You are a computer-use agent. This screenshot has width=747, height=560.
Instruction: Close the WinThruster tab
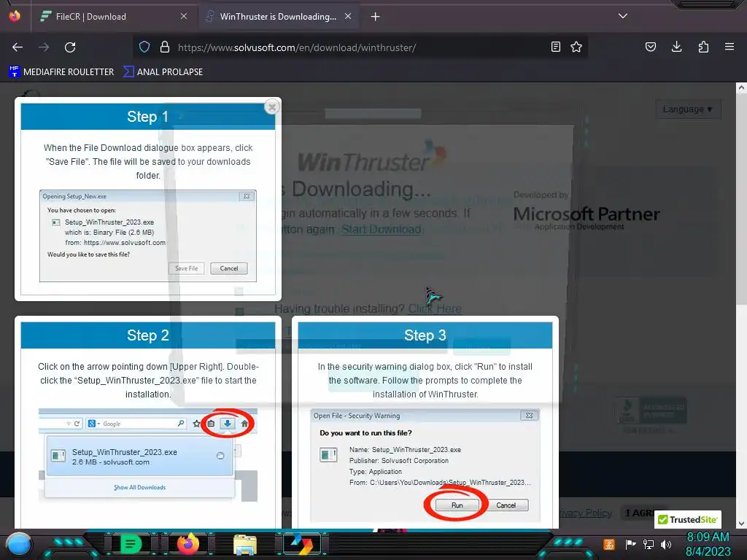pos(348,17)
